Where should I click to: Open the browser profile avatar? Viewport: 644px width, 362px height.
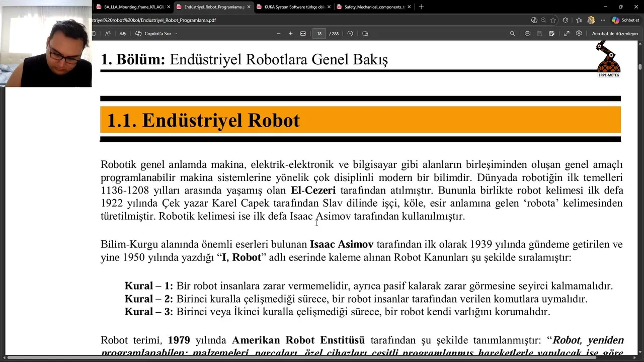coord(591,20)
